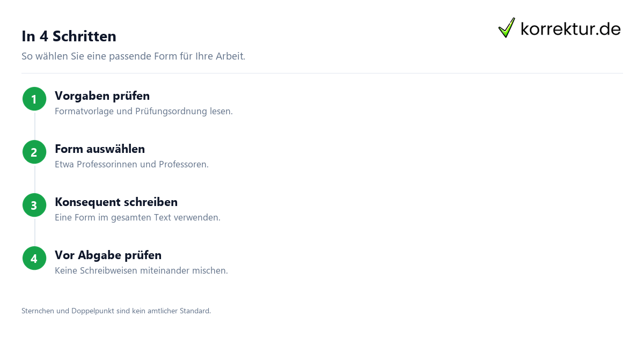Click the green checkmark logo icon
The height and width of the screenshot is (338, 644).
tap(507, 28)
